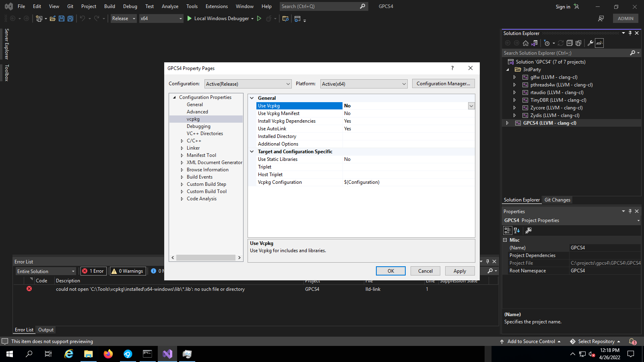Switch to the Git Changes tab

tap(557, 200)
